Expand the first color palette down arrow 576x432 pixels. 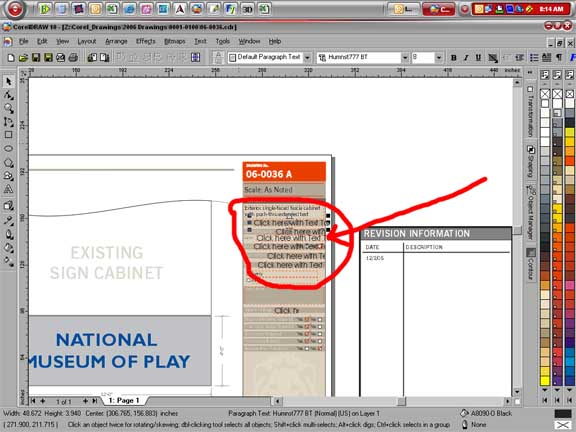pos(545,390)
